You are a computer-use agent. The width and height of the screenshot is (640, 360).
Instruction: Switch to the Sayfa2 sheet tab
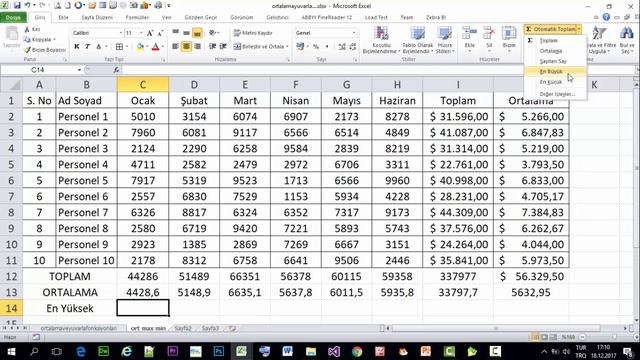pos(183,328)
